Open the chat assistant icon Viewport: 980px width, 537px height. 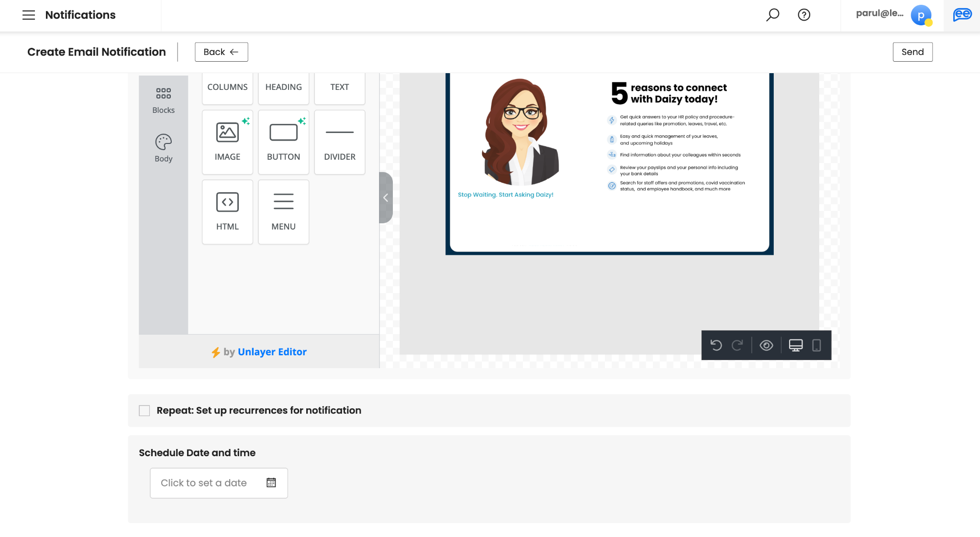(x=962, y=15)
